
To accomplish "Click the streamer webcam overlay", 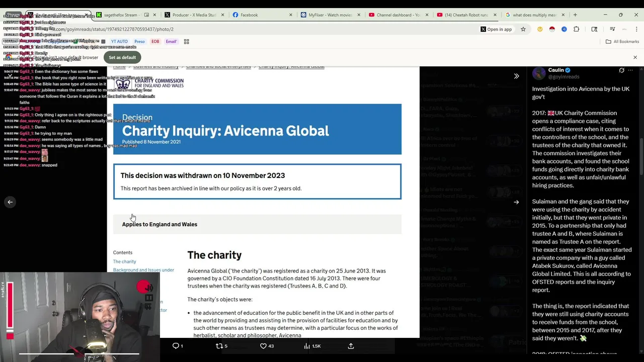I will click(x=80, y=317).
